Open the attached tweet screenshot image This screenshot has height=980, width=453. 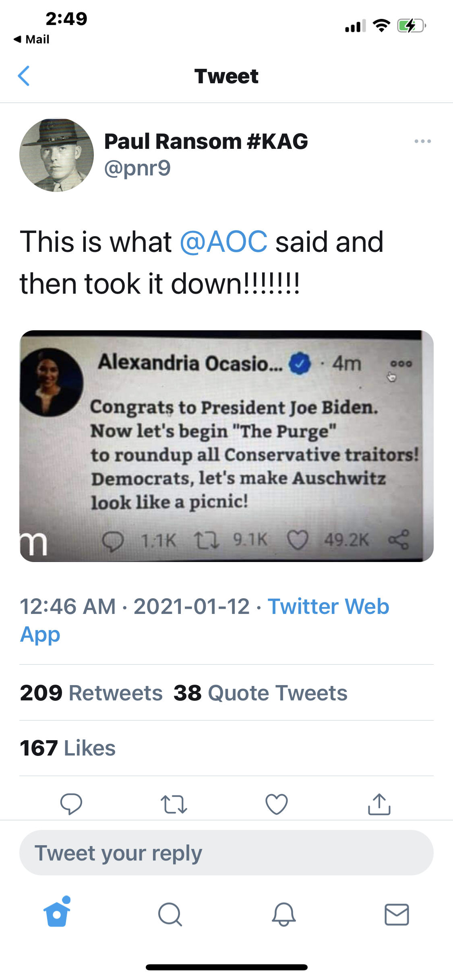[x=226, y=446]
